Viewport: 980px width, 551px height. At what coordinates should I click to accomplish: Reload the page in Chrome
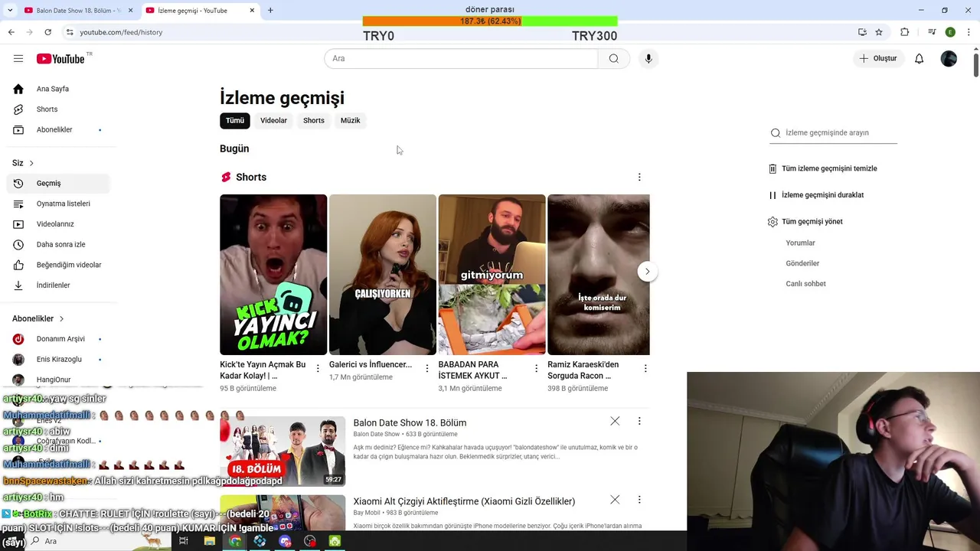[x=47, y=32]
